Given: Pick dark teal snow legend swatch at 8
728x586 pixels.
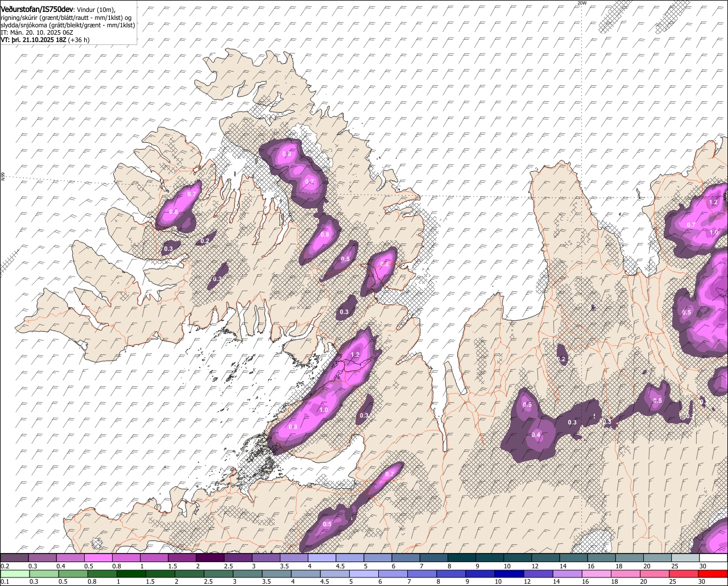Looking at the screenshot, I should pos(461,558).
